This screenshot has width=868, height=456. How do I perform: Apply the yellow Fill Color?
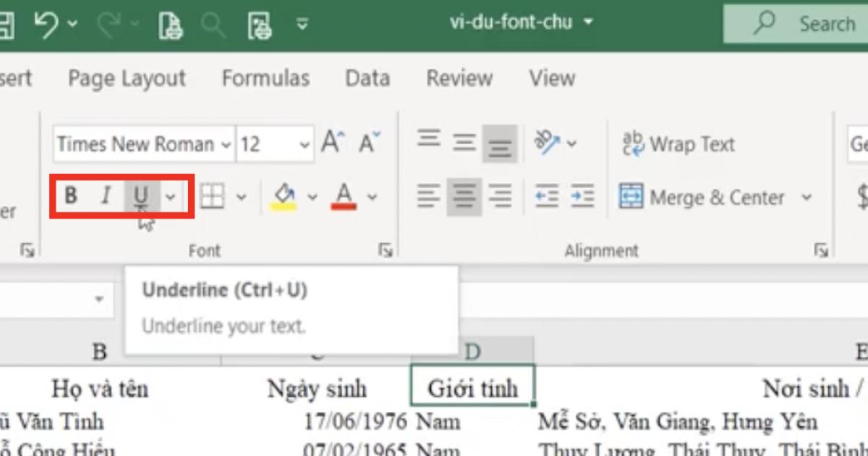[284, 195]
